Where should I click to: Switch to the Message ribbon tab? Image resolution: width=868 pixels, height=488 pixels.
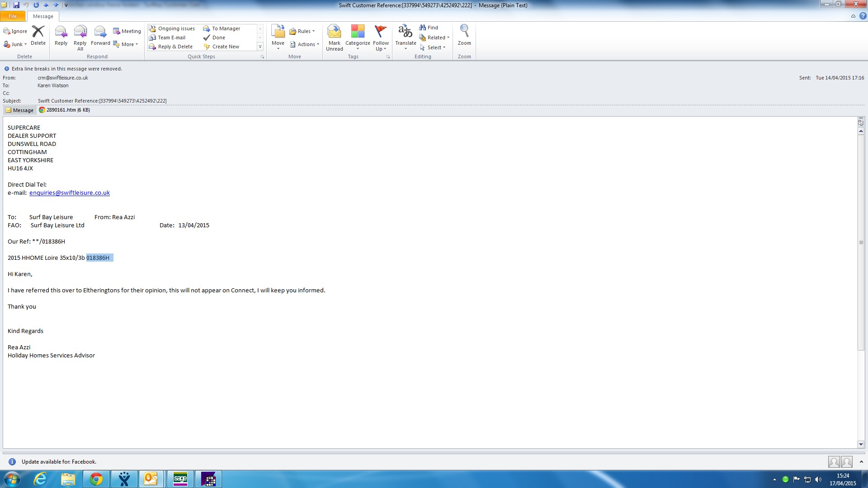[x=43, y=16]
